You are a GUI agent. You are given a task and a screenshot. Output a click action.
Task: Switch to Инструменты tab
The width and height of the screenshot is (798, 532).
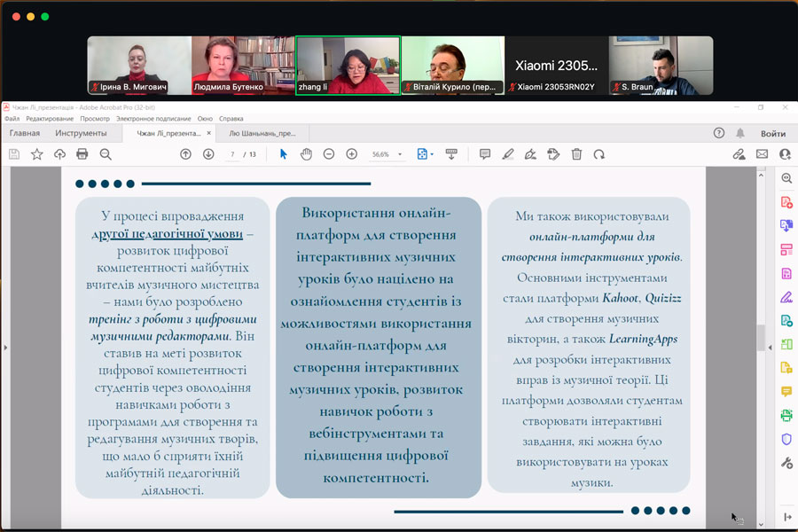(x=81, y=133)
